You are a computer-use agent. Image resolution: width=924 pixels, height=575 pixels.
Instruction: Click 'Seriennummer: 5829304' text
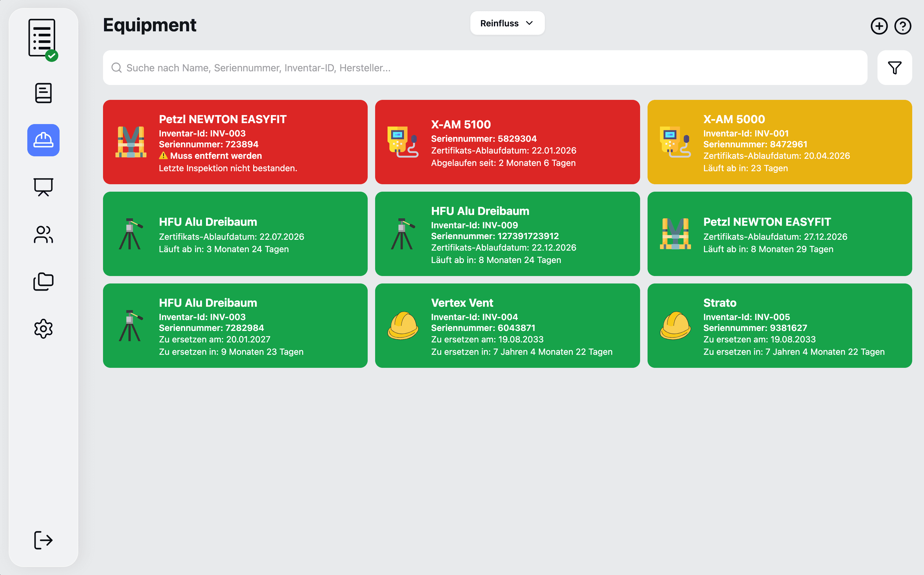[x=483, y=139]
